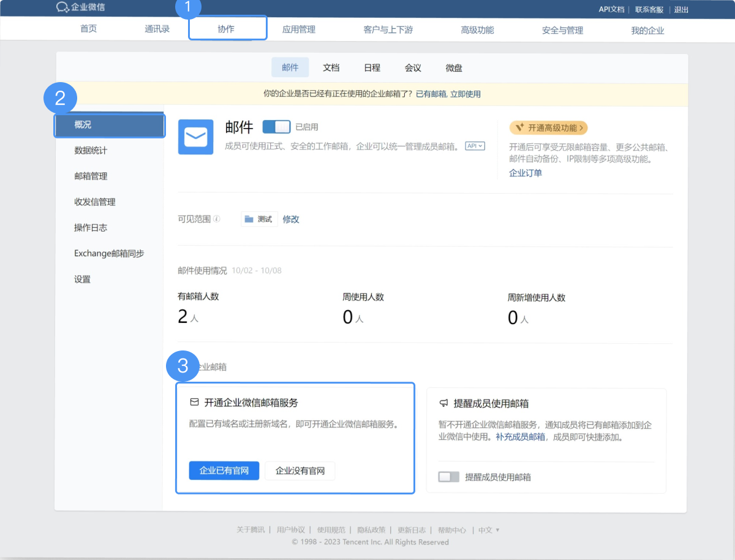Open 我的企业 in top navigation

pyautogui.click(x=647, y=29)
